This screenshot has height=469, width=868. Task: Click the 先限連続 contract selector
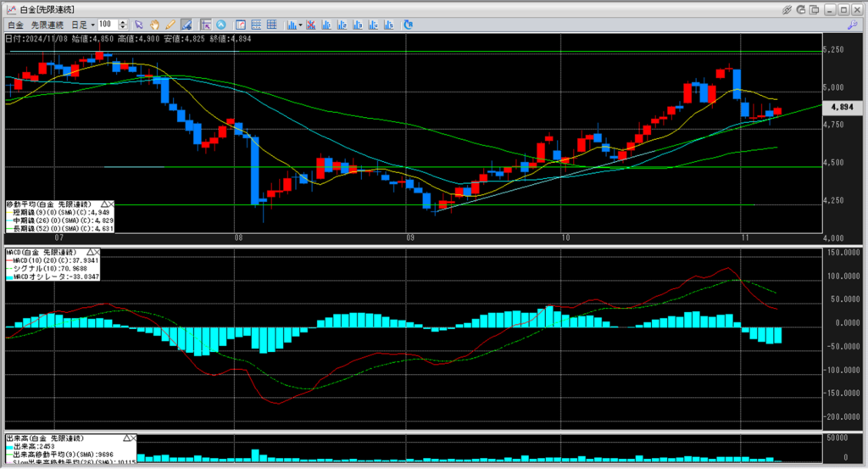tap(47, 25)
